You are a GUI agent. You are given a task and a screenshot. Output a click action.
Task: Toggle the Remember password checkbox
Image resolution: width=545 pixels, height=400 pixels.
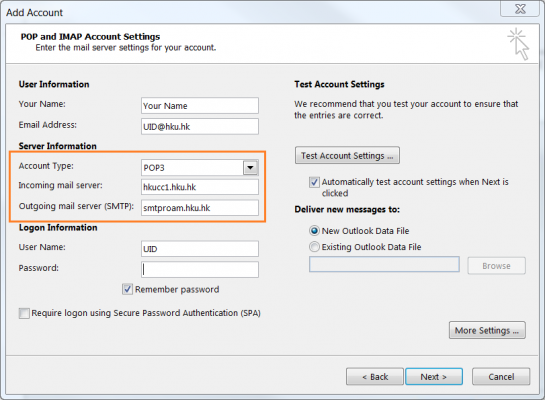pos(128,289)
